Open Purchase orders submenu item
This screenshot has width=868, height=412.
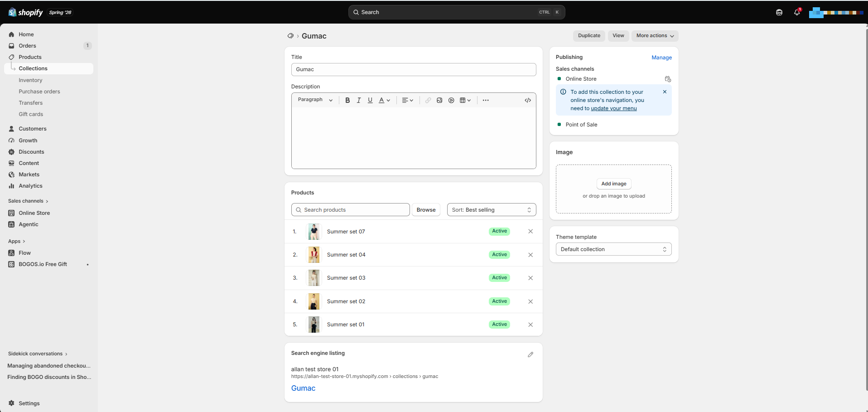click(39, 92)
